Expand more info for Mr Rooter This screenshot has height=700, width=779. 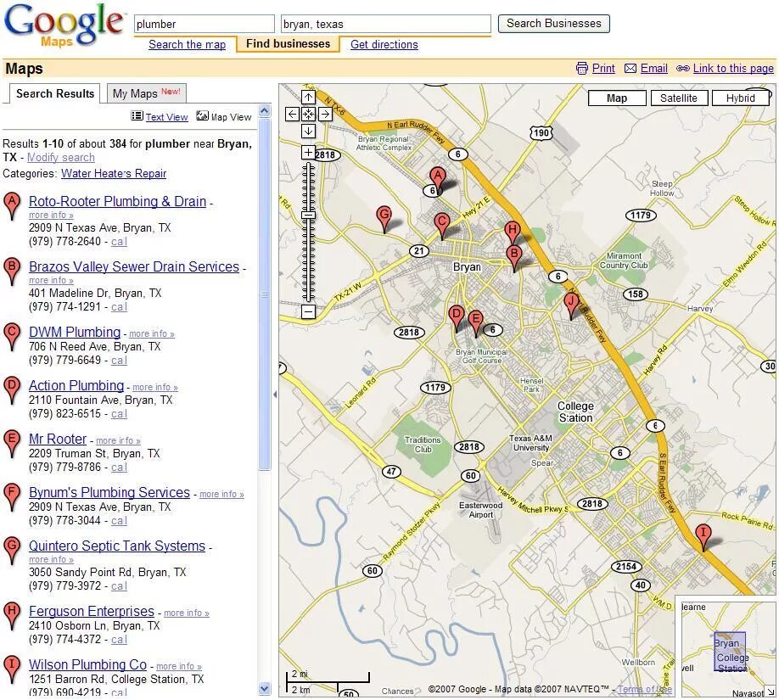tap(118, 440)
